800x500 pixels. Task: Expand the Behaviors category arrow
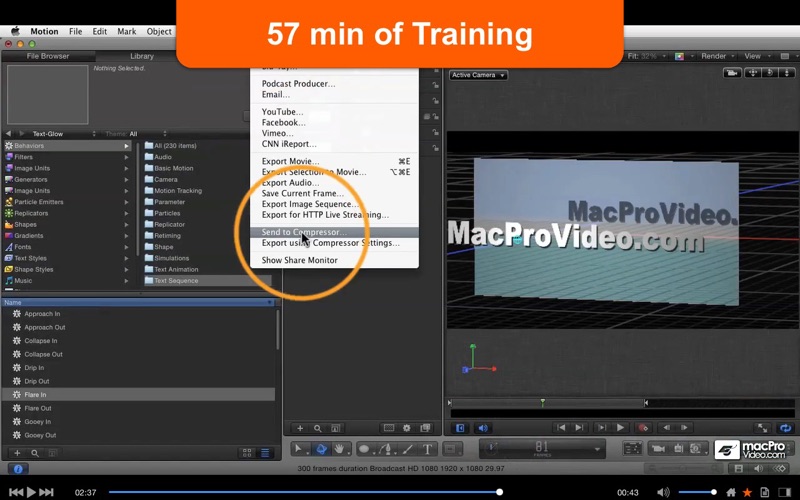coord(126,146)
